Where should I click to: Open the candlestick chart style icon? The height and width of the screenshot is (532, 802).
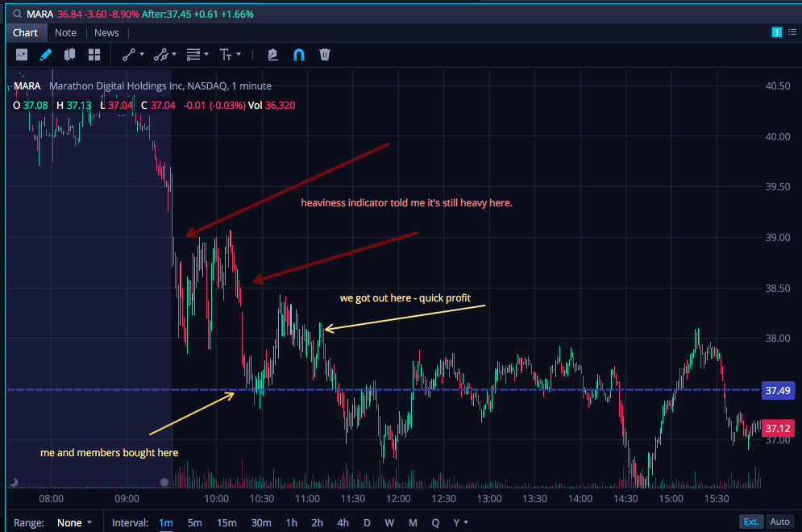(69, 54)
